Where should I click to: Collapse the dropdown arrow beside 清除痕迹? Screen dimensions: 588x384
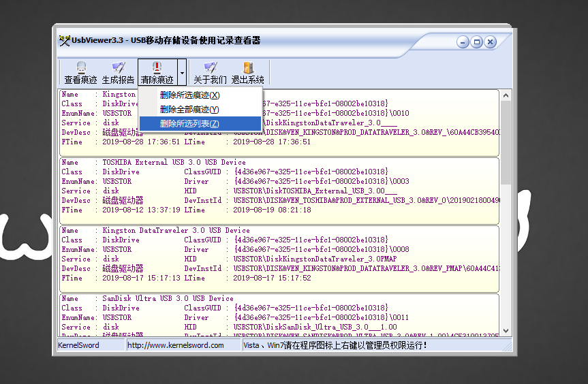(182, 73)
